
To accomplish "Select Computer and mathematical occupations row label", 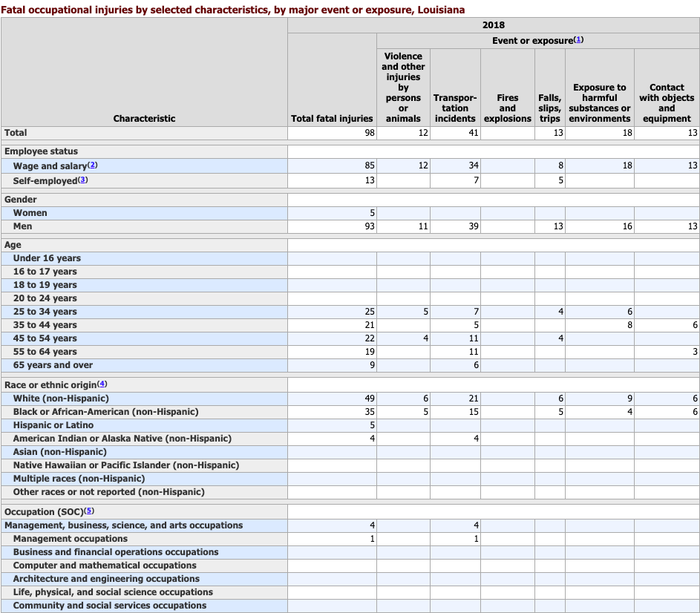I will [105, 566].
